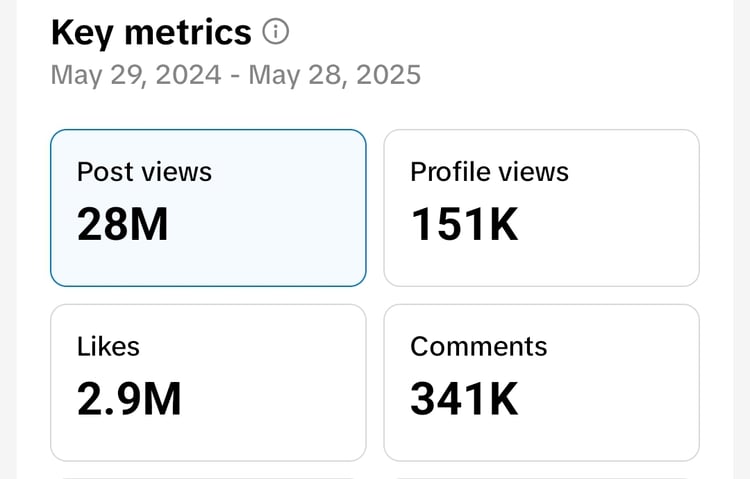Click the 'Profile views' label text
This screenshot has width=750, height=479.
tap(489, 172)
